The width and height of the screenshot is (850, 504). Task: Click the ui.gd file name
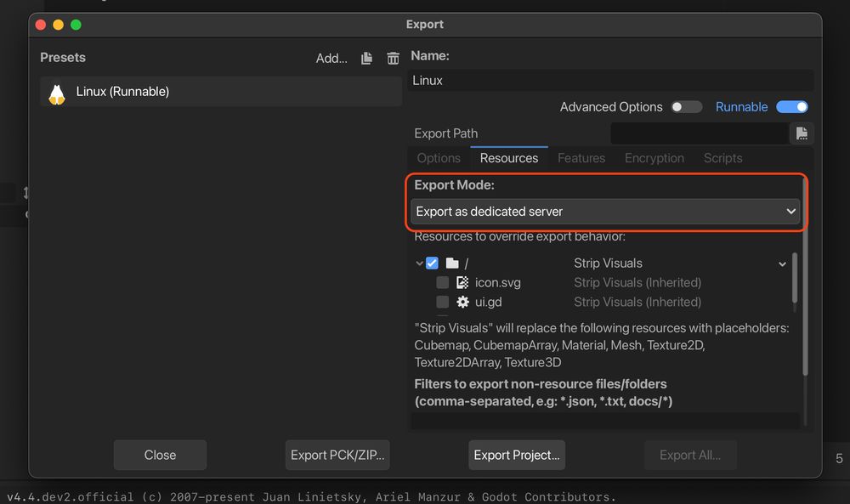tap(489, 302)
